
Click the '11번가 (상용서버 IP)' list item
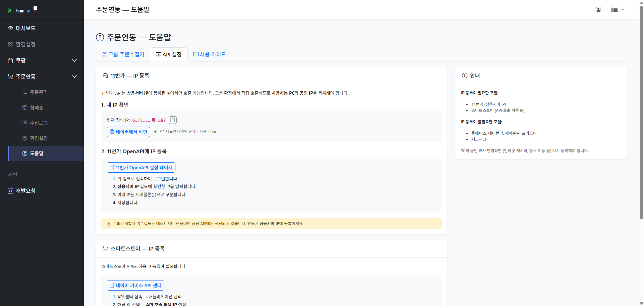(x=489, y=104)
